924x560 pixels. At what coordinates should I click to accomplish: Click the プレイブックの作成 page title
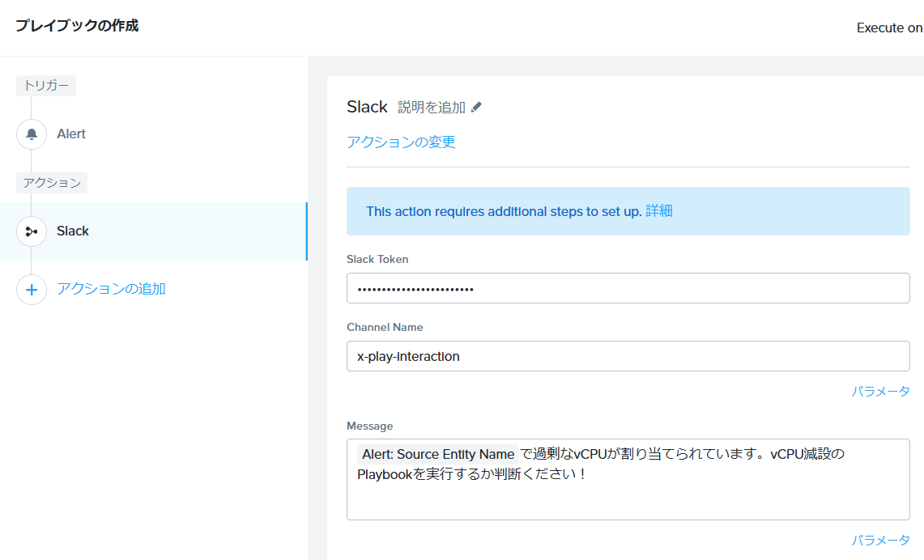77,26
